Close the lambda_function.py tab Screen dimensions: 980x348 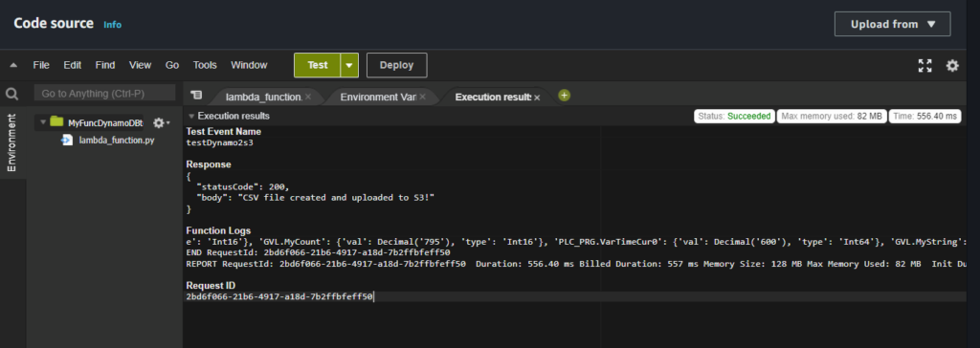click(x=307, y=98)
